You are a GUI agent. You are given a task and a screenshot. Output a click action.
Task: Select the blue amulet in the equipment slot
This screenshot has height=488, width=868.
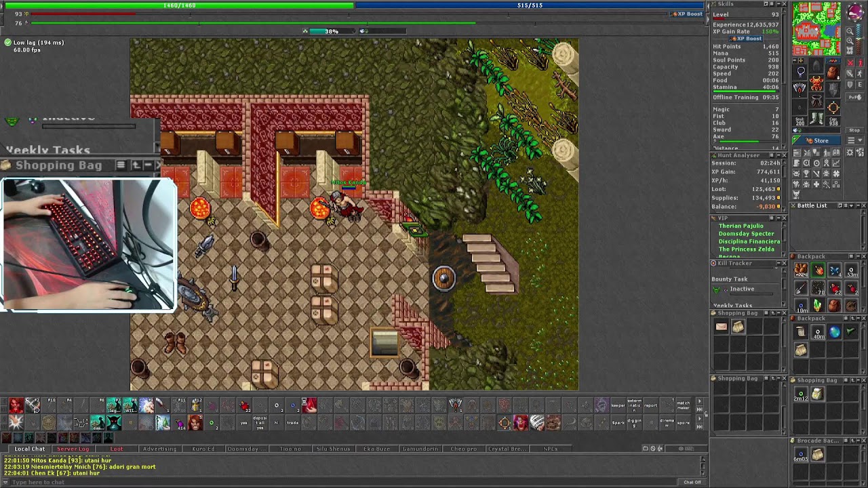801,72
